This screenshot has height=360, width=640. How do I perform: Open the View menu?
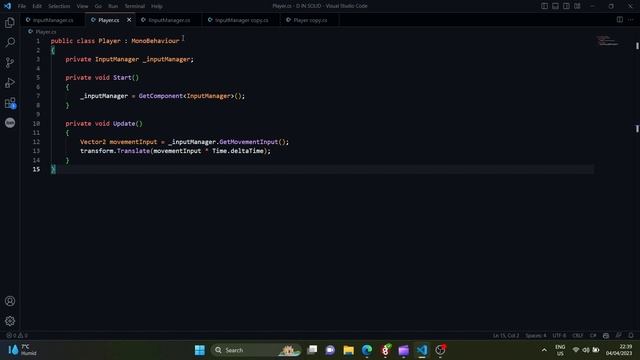[x=82, y=6]
